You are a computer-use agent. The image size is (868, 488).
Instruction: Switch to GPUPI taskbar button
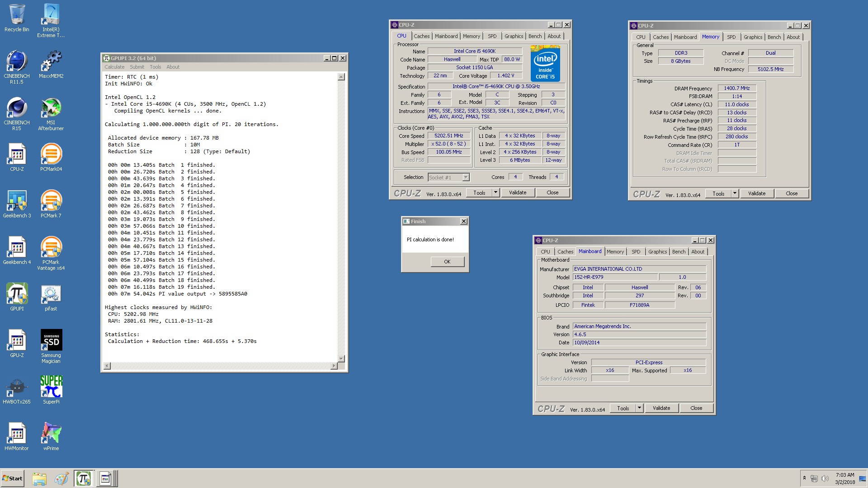pos(84,479)
